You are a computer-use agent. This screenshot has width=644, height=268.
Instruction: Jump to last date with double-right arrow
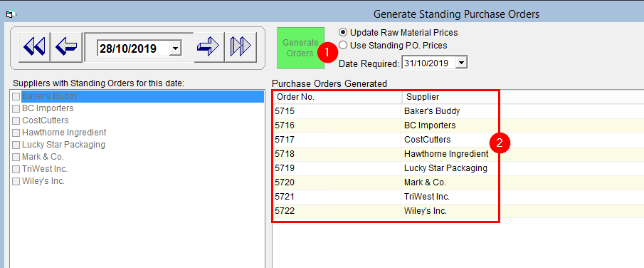pyautogui.click(x=241, y=46)
